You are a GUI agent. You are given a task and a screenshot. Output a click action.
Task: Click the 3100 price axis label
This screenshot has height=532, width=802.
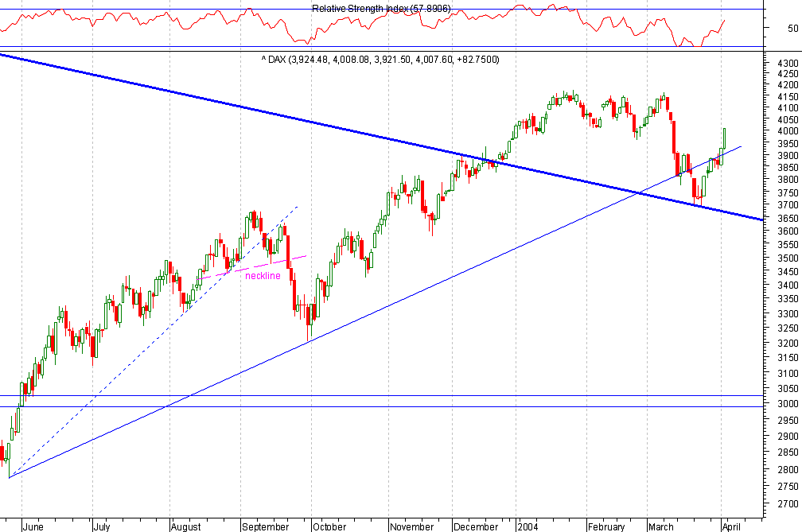[788, 374]
